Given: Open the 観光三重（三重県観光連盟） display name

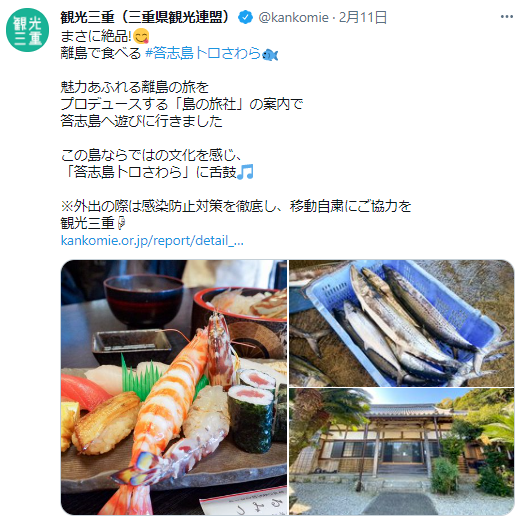Looking at the screenshot, I should pyautogui.click(x=146, y=17).
